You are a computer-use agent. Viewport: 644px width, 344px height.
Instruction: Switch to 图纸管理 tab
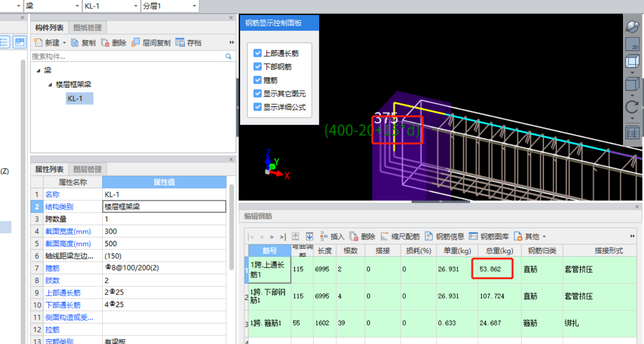(x=88, y=28)
